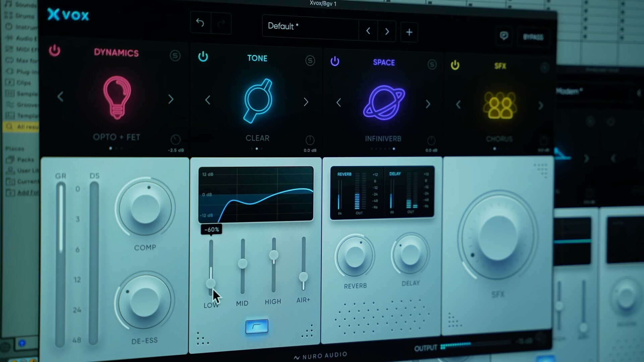
Task: Open Drums category in Ableton browser
Action: click(20, 16)
